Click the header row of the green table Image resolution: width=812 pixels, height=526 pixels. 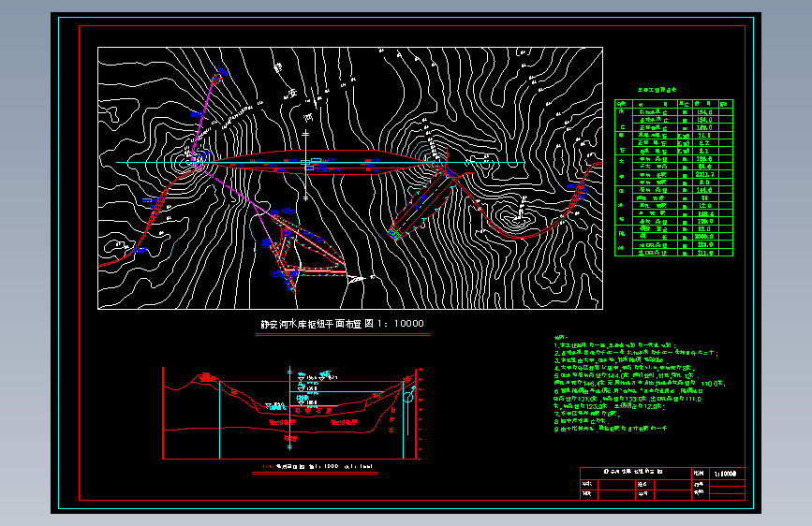coord(673,104)
